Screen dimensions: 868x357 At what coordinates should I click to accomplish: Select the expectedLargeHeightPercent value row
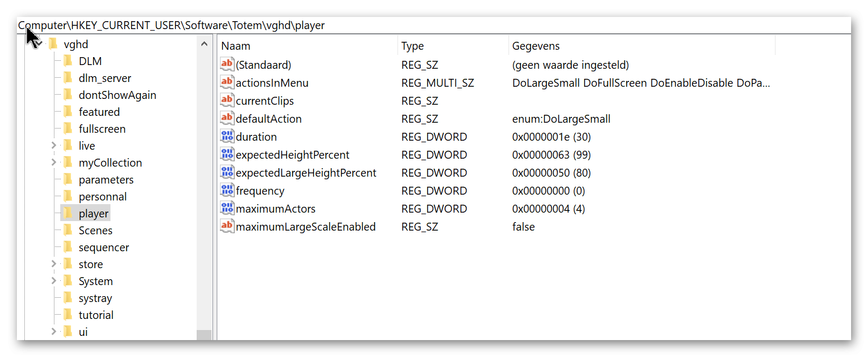tap(497, 172)
